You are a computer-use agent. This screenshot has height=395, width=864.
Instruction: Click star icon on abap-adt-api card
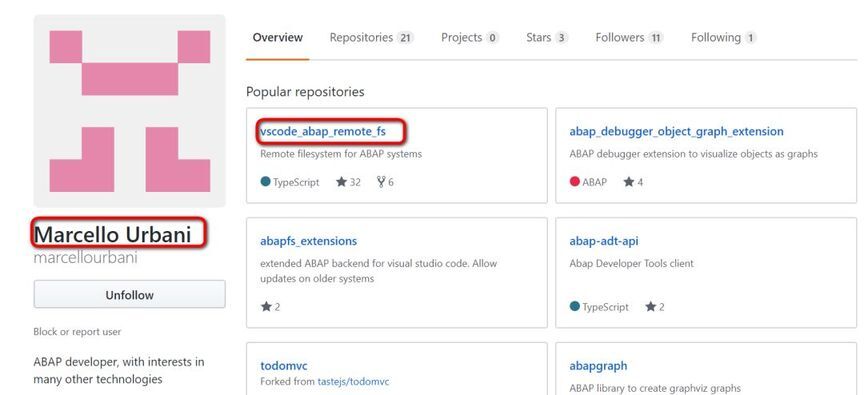pos(651,306)
